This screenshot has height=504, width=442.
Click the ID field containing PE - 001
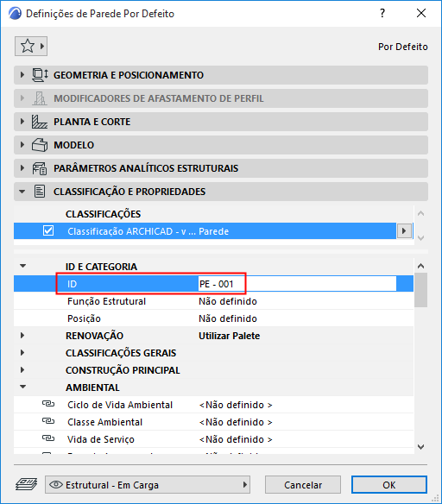coord(297,284)
